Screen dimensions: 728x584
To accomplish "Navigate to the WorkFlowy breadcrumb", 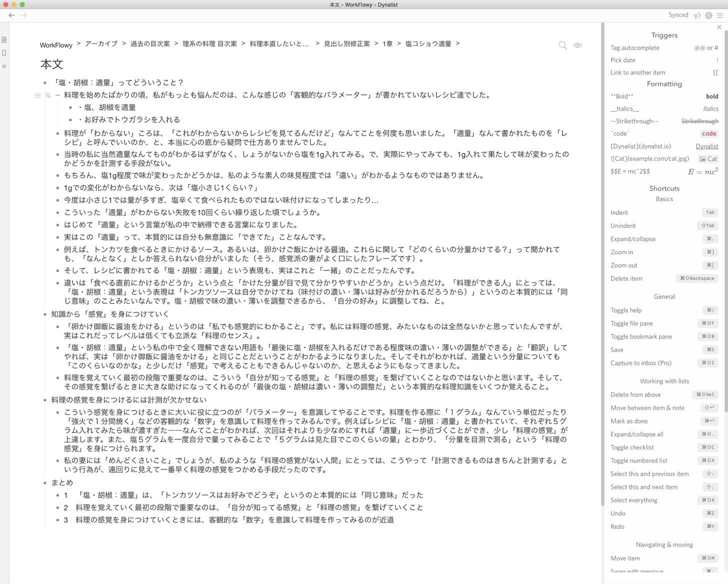I will pos(56,45).
